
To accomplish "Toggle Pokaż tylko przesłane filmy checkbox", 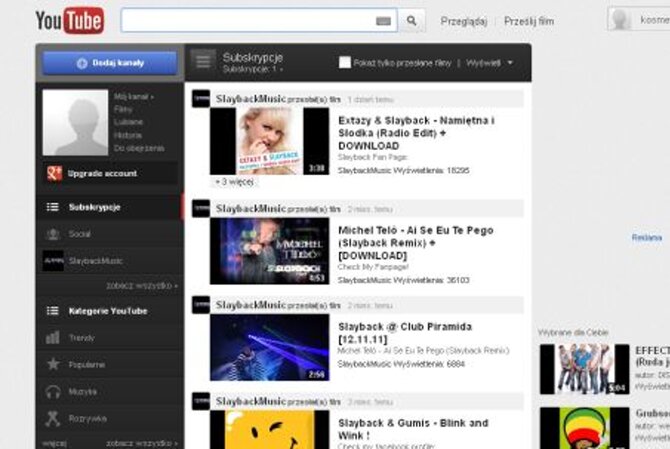I will [344, 62].
